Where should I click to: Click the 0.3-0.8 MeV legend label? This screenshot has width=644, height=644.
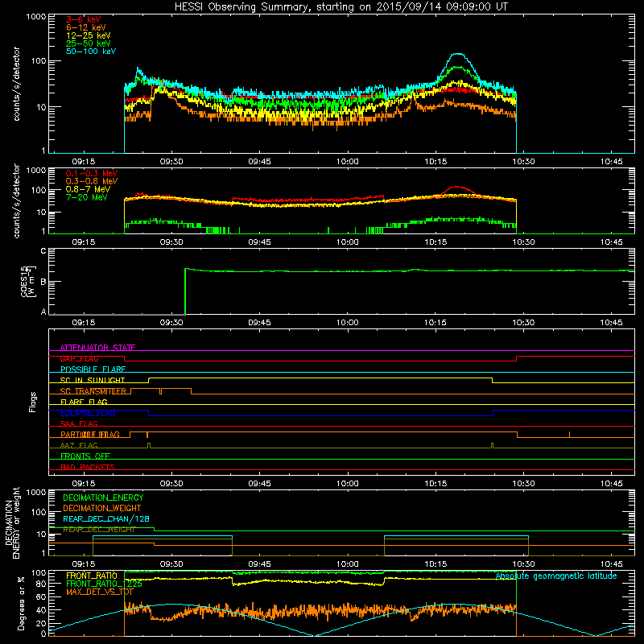click(92, 181)
